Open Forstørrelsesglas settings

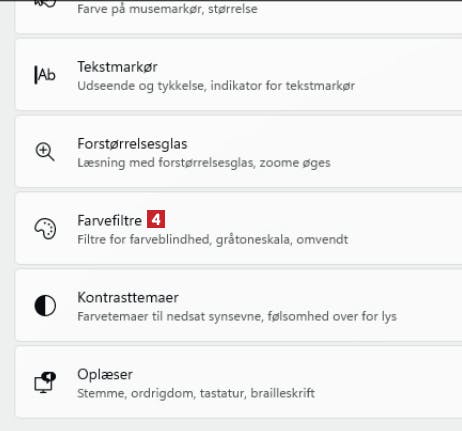pos(239,152)
